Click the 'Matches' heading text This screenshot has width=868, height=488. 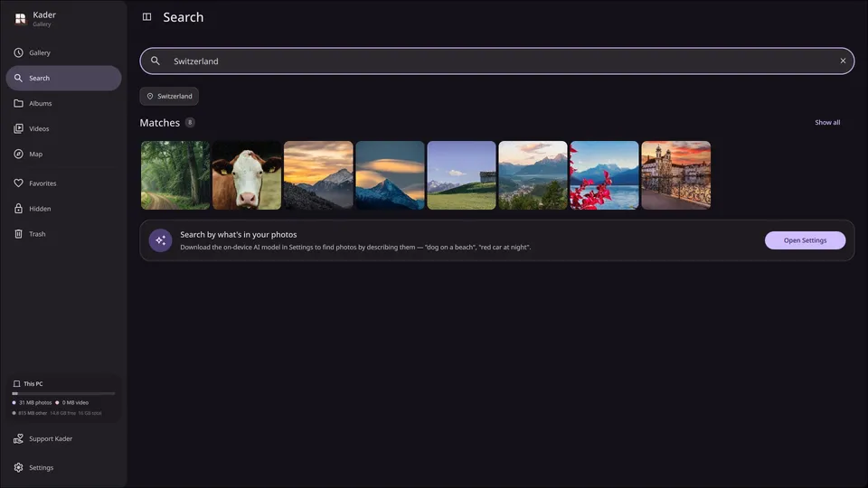pyautogui.click(x=159, y=123)
